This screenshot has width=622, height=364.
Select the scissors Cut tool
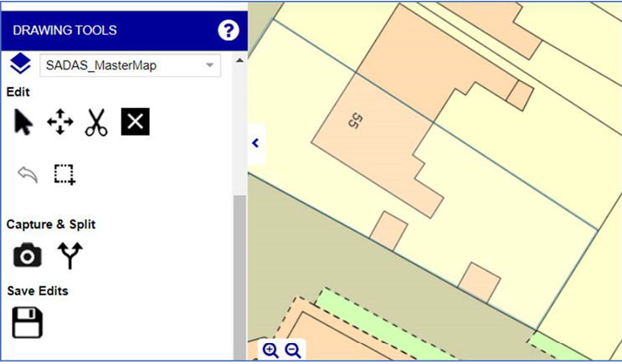pos(96,122)
